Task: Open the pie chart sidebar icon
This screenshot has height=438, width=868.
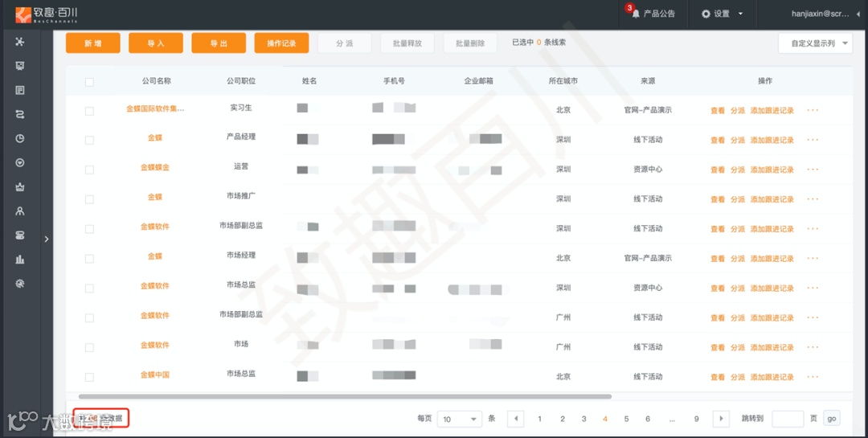Action: coord(20,138)
